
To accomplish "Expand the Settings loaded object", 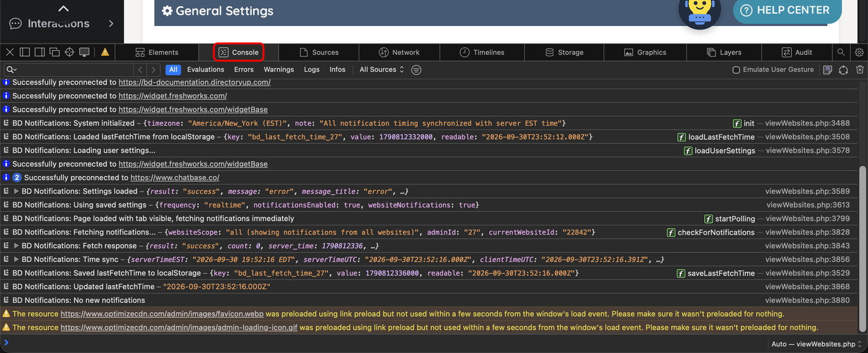I will click(16, 191).
